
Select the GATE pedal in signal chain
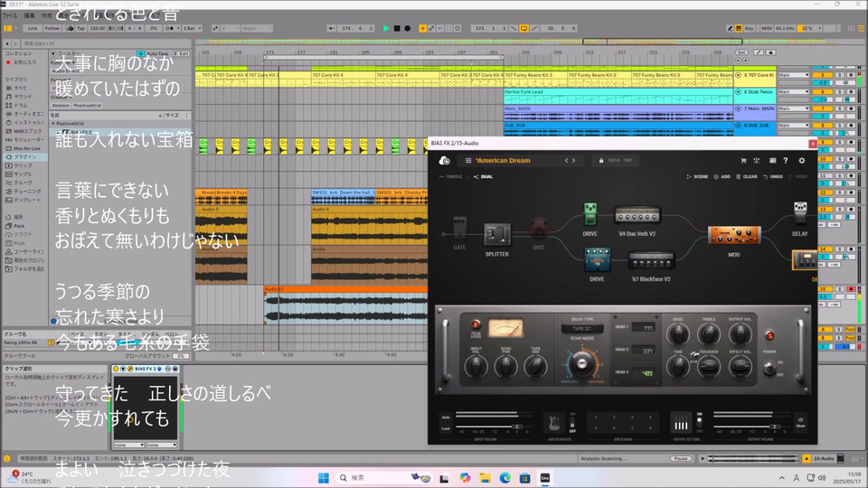tap(459, 228)
